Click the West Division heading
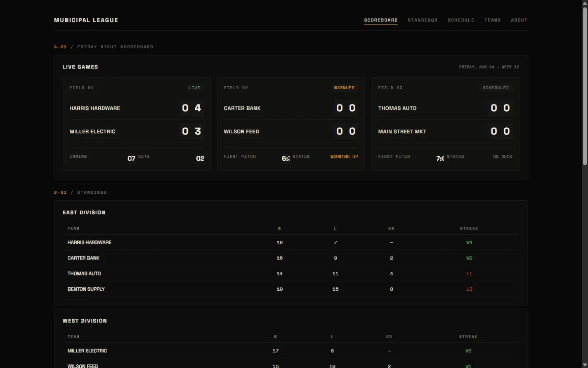The height and width of the screenshot is (368, 588). (85, 321)
